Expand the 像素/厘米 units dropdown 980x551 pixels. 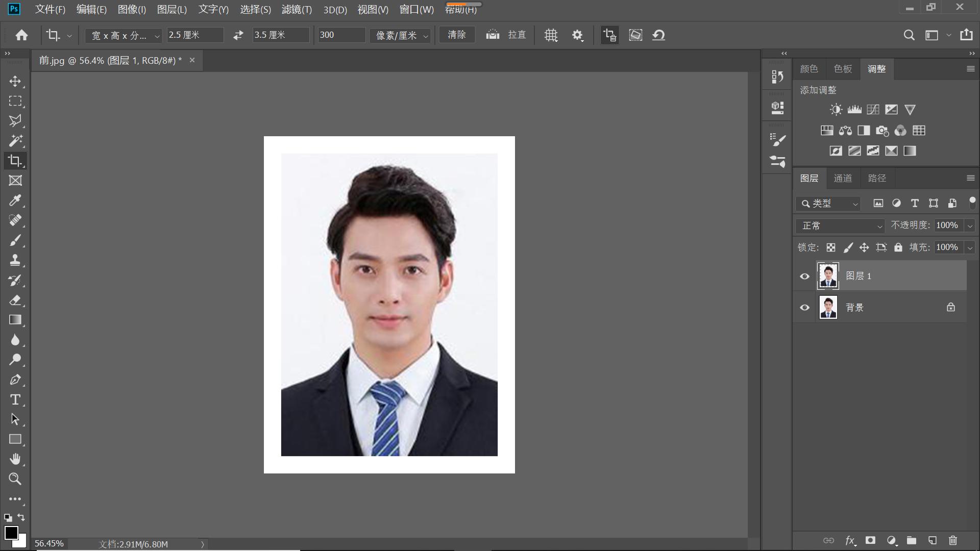(401, 35)
